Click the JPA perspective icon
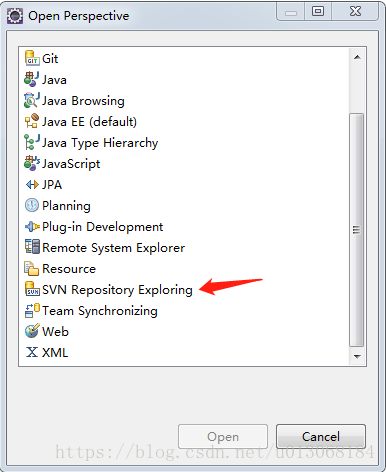This screenshot has height=472, width=386. [x=32, y=184]
